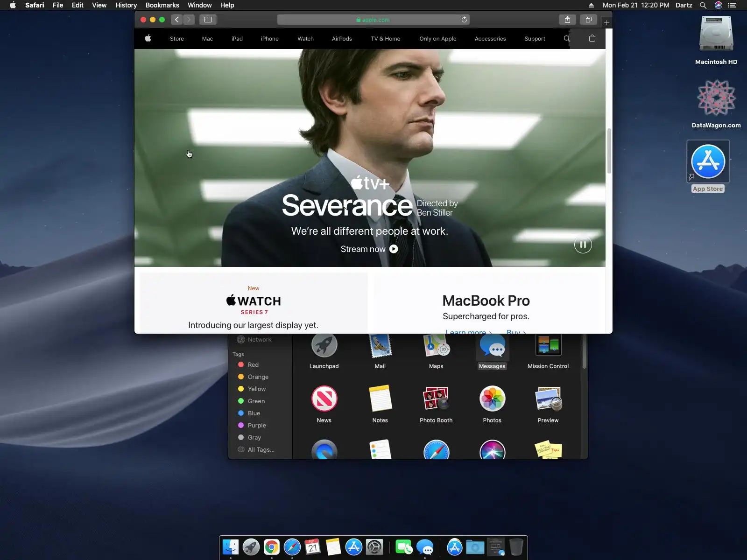Open the iPhone page link

coord(270,39)
